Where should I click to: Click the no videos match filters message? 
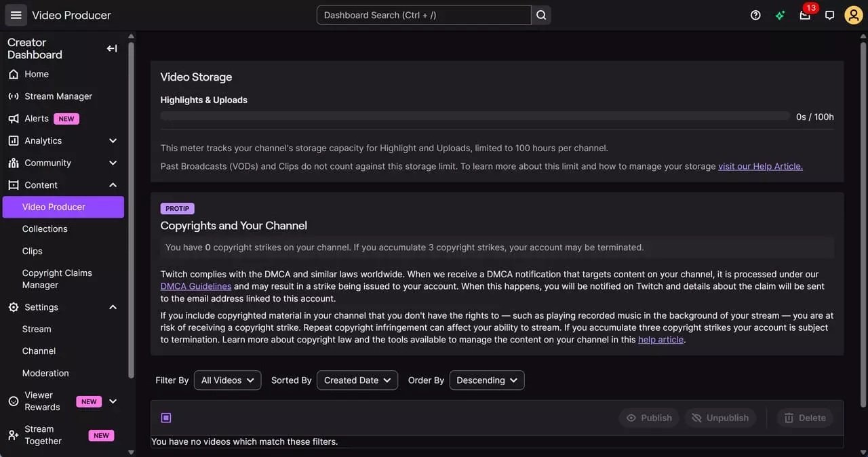[x=245, y=441]
